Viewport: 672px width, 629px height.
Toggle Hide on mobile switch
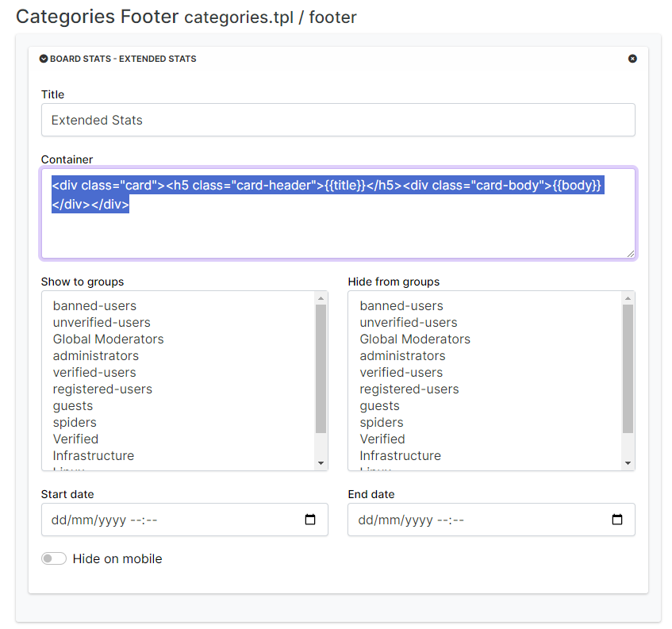tap(54, 559)
